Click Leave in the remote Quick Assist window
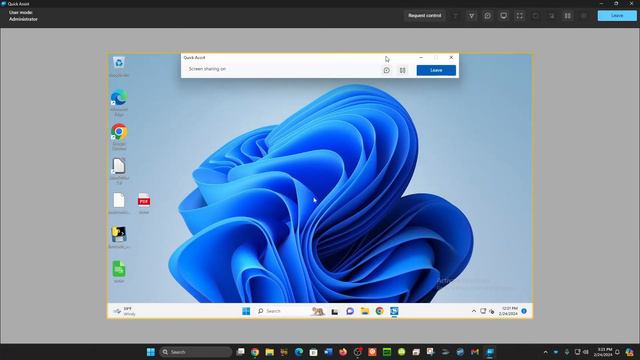 tap(436, 70)
